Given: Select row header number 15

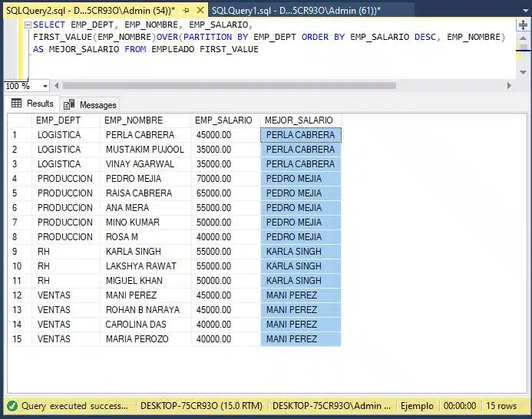Looking at the screenshot, I should point(20,339).
